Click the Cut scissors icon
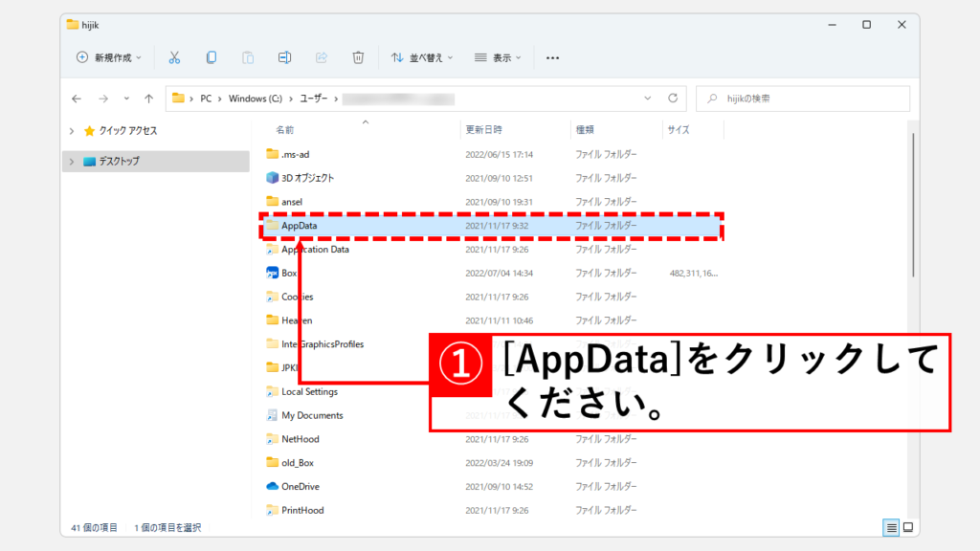Viewport: 980px width, 551px height. 174,57
